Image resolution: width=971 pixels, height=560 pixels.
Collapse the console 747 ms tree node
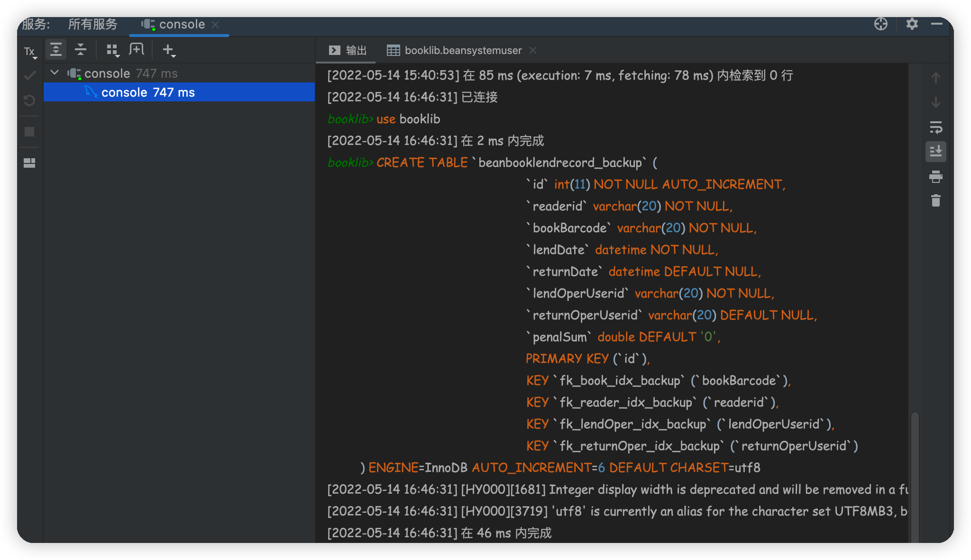(x=55, y=73)
